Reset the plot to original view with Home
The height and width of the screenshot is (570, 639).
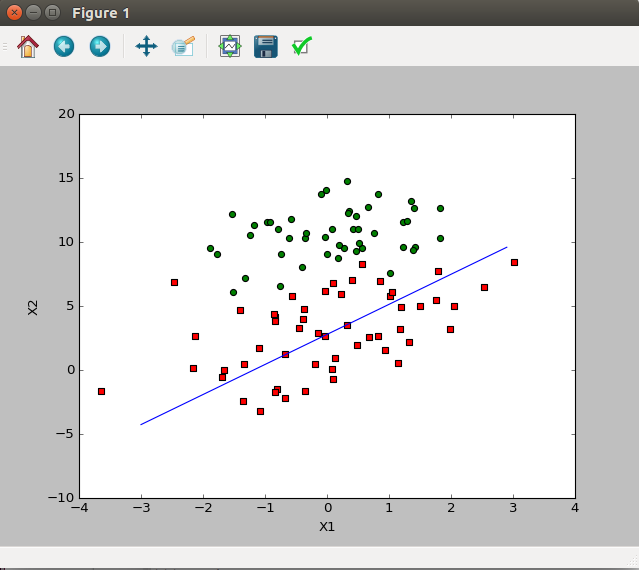pos(28,46)
